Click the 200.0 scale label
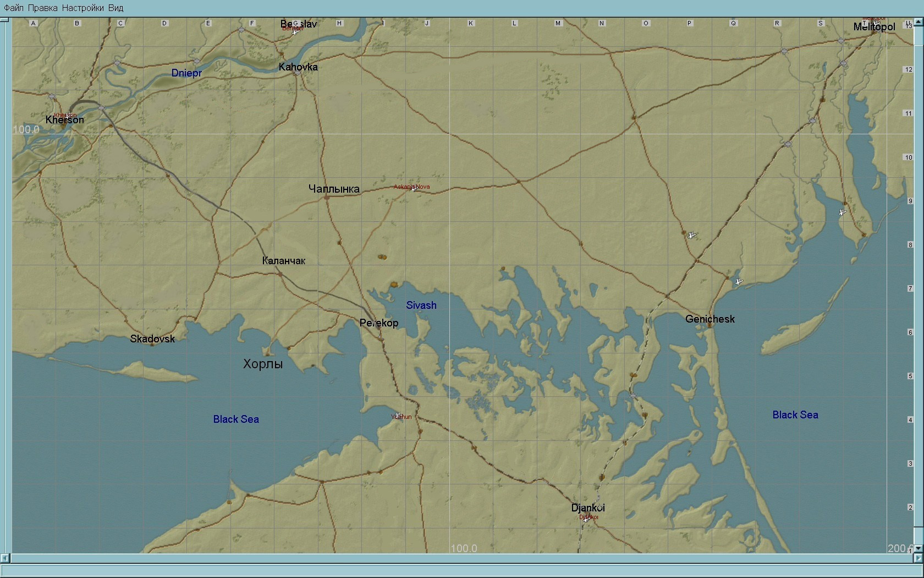The height and width of the screenshot is (578, 924). [900, 548]
